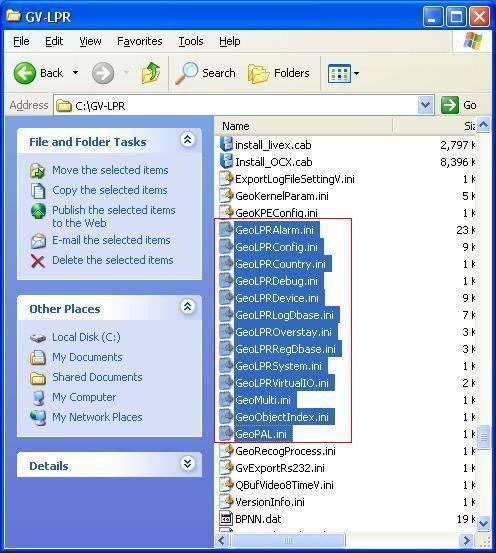Click Delete the selected items link
The height and width of the screenshot is (553, 496).
point(113,260)
